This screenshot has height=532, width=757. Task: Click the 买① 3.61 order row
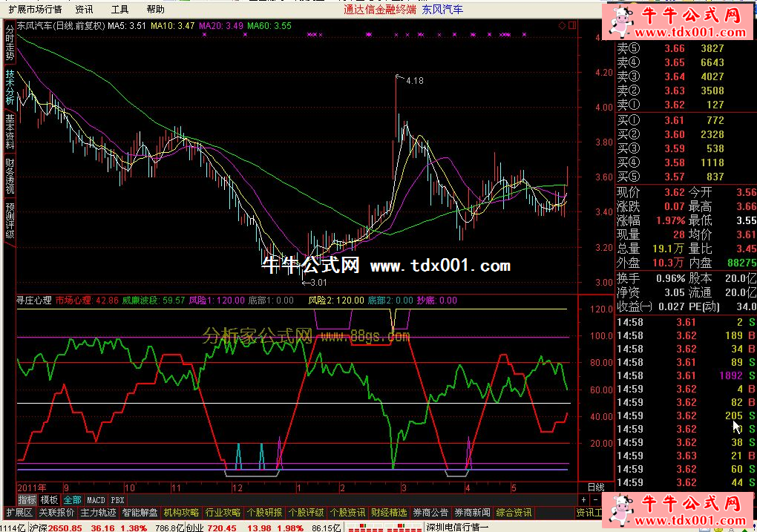(x=671, y=120)
